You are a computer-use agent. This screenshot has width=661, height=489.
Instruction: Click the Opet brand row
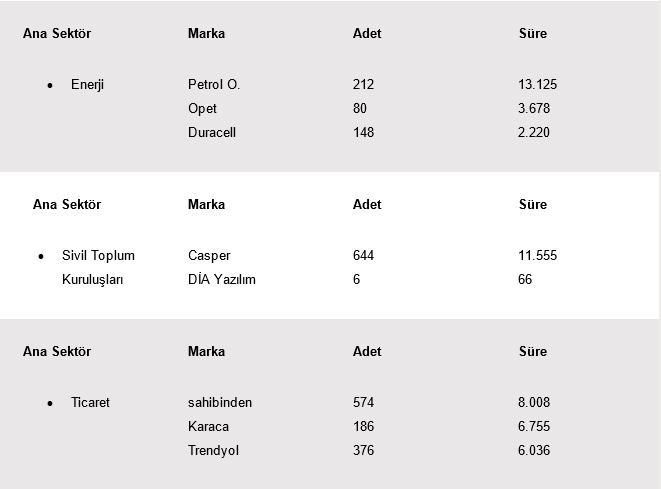pyautogui.click(x=202, y=108)
